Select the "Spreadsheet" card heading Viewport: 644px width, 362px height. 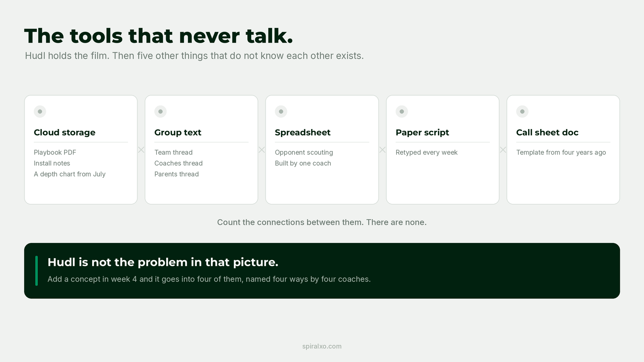(x=303, y=132)
